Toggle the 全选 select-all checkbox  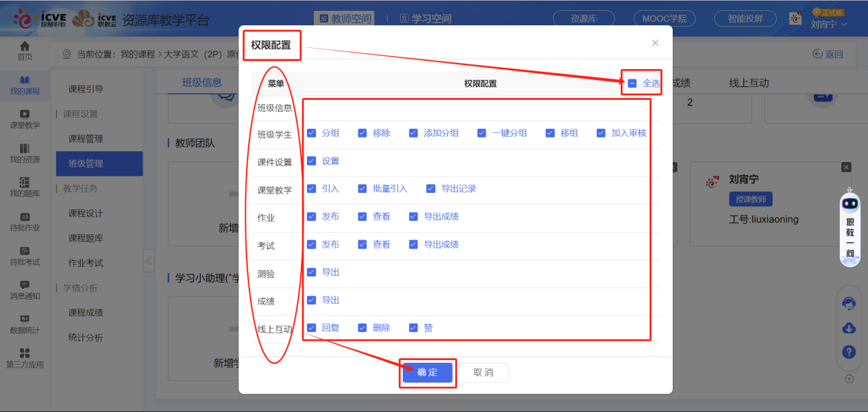[x=632, y=82]
